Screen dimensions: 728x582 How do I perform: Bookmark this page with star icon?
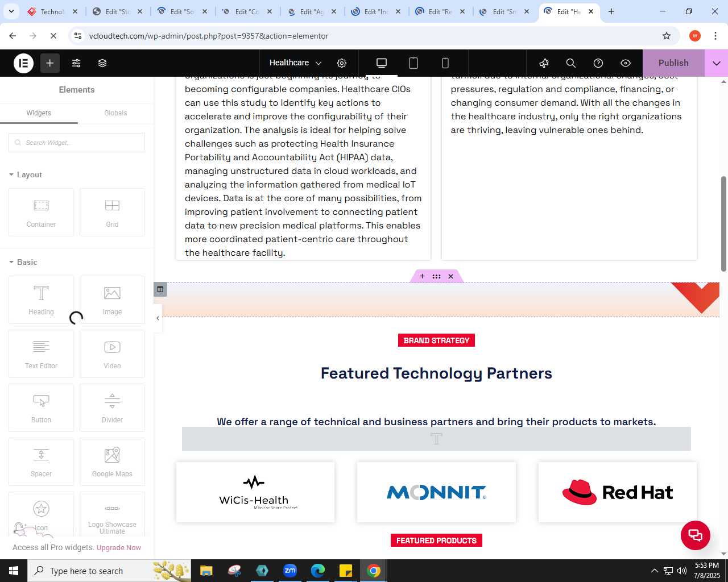coord(667,36)
